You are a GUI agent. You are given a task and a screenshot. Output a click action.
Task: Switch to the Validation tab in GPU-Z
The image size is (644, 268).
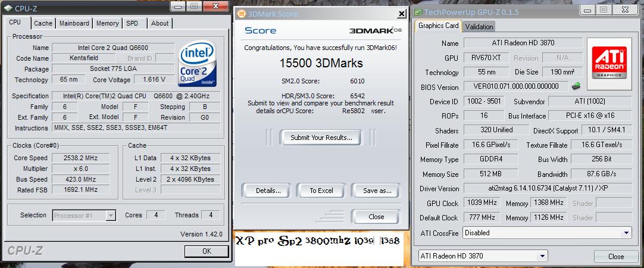[479, 27]
